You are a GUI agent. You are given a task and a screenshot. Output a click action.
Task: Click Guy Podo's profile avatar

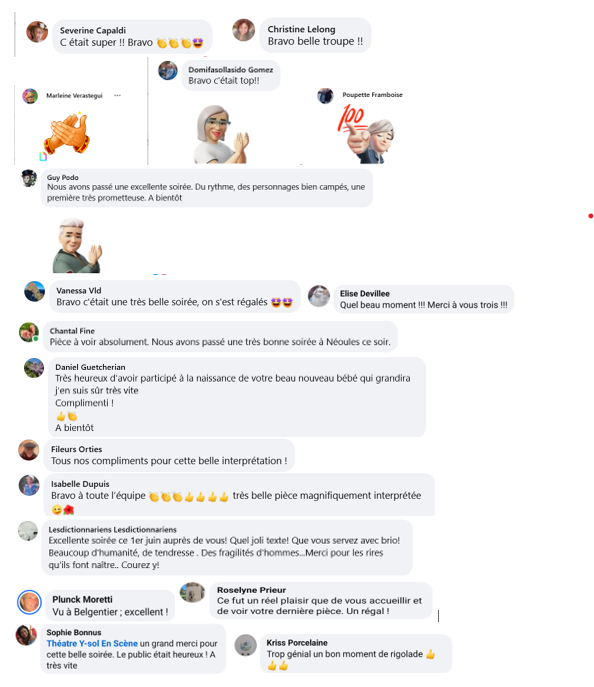click(29, 178)
